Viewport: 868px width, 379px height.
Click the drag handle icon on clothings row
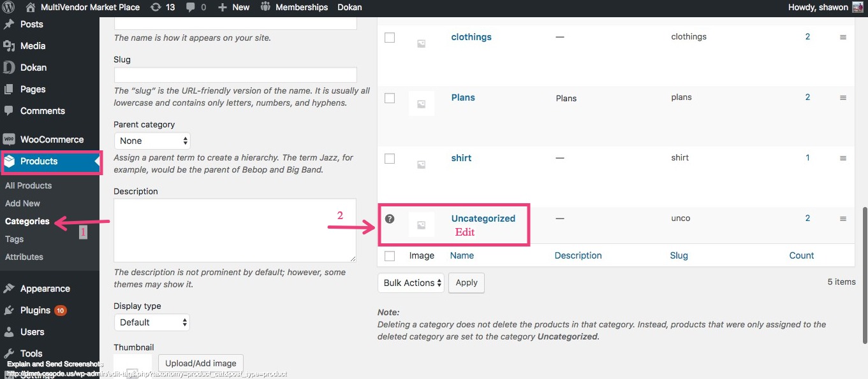(x=842, y=38)
